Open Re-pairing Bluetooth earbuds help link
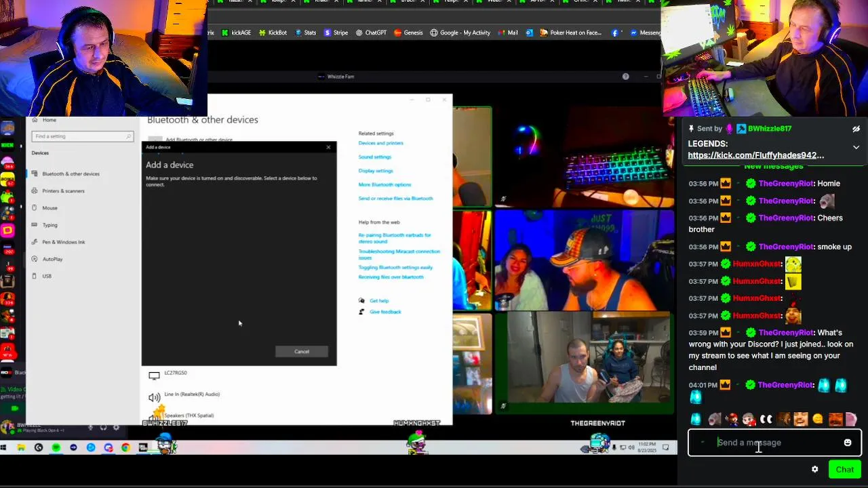868x488 pixels. [x=395, y=238]
